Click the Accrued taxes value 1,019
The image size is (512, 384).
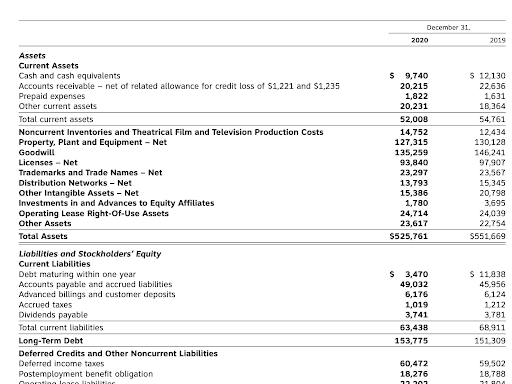point(416,305)
